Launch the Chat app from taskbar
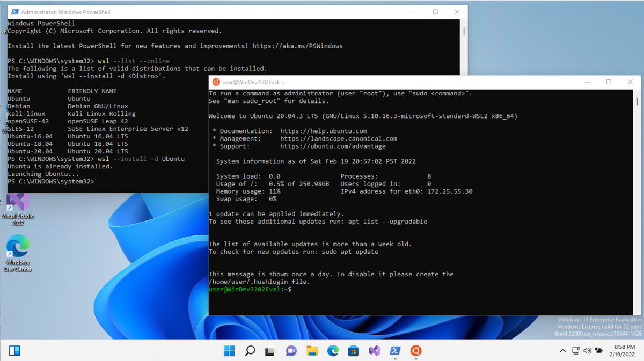Screen dimensions: 644x361 point(291,351)
